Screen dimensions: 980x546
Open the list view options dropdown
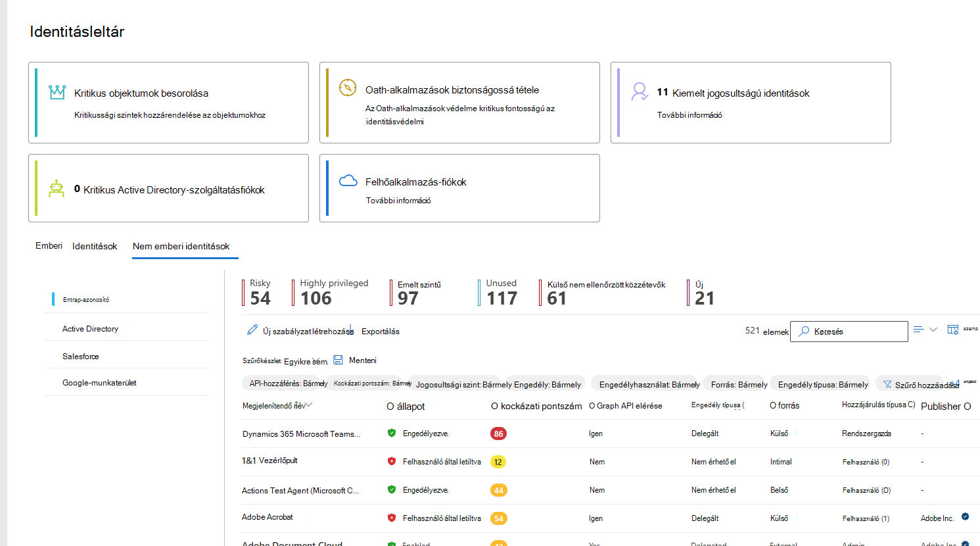[x=925, y=330]
